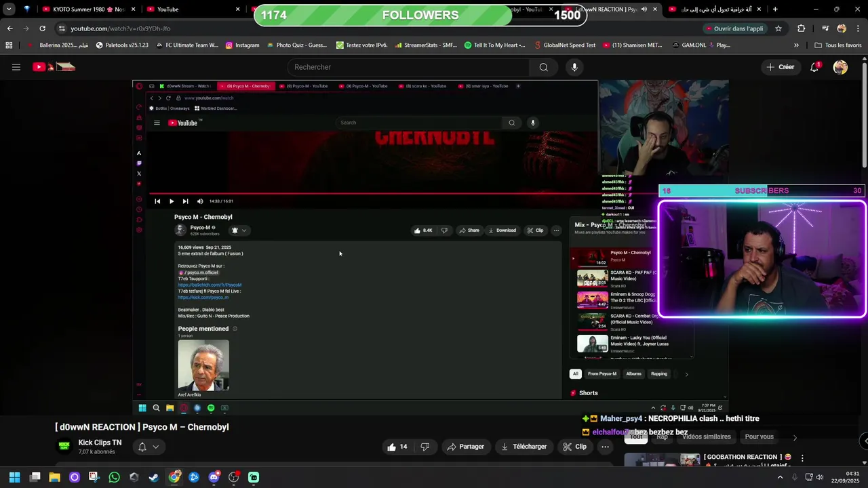Open a new browser tab with plus button
Viewport: 868px width, 488px height.
pyautogui.click(x=775, y=9)
